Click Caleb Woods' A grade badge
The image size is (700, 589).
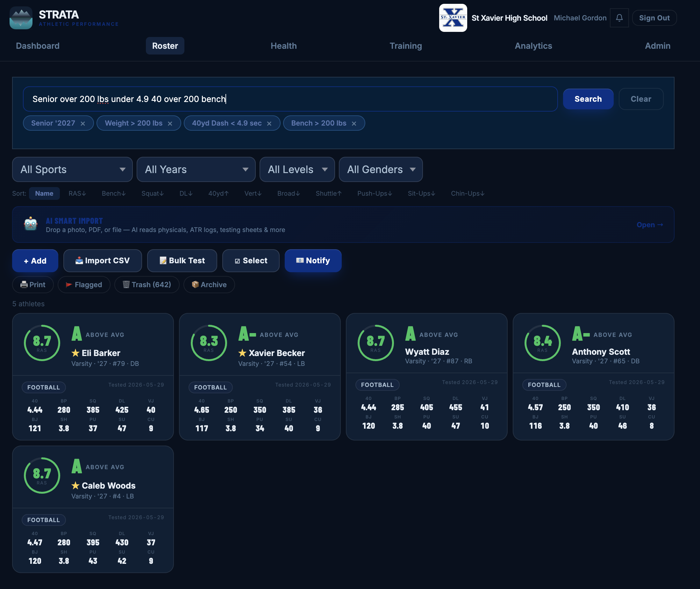[x=77, y=466]
